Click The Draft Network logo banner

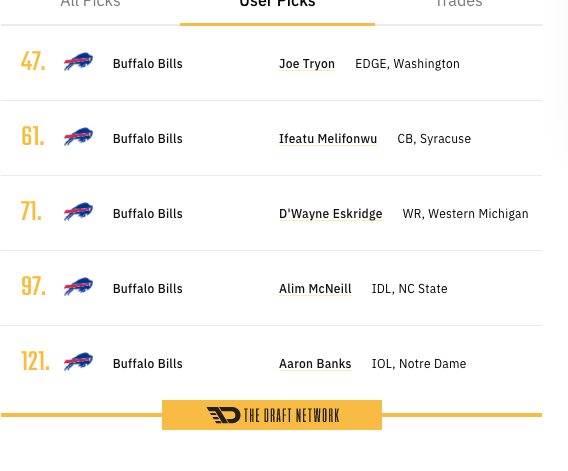(x=272, y=415)
